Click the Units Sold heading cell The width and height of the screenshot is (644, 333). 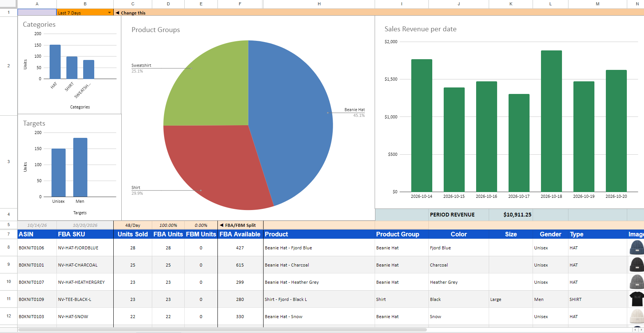click(x=133, y=234)
